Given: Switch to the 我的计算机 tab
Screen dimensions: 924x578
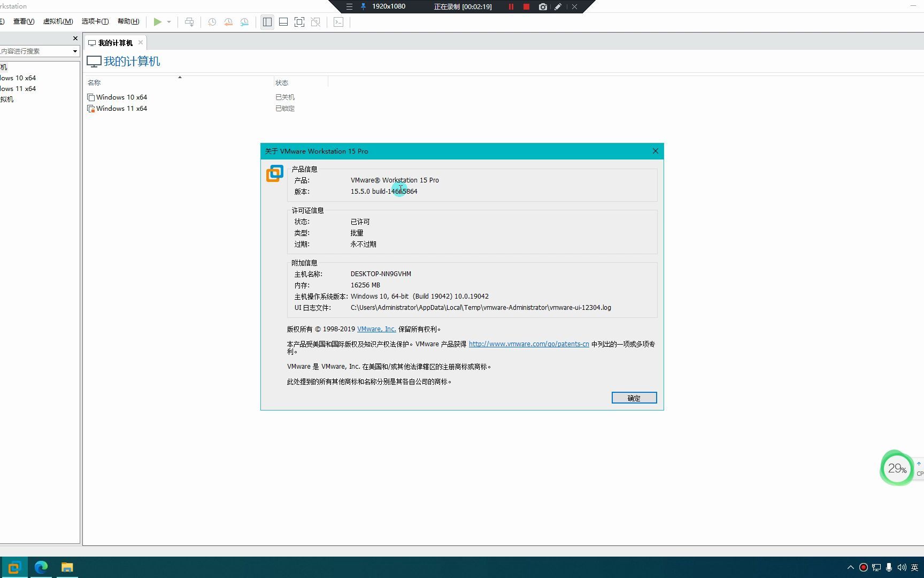Looking at the screenshot, I should 113,42.
